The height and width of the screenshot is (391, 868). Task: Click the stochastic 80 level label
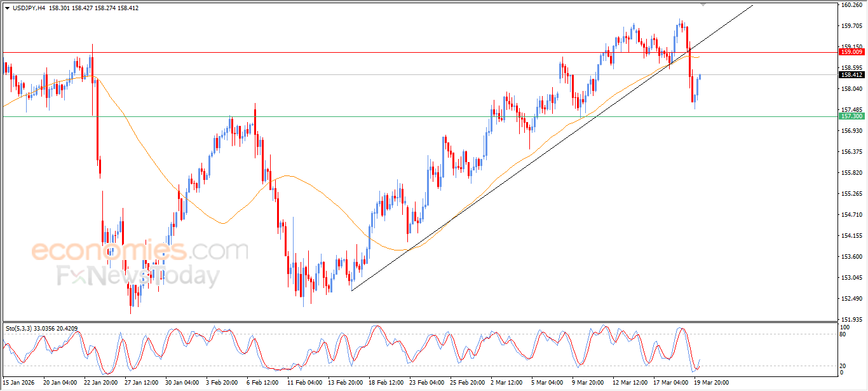(844, 334)
